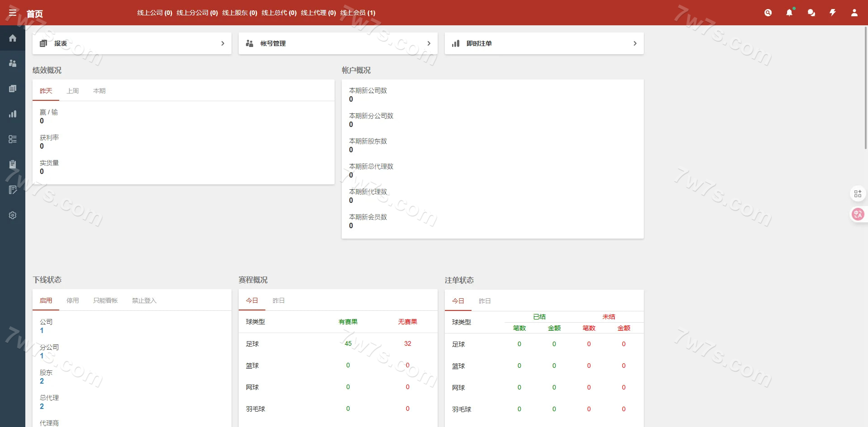The image size is (868, 427).
Task: Click the home icon in sidebar
Action: pyautogui.click(x=13, y=38)
